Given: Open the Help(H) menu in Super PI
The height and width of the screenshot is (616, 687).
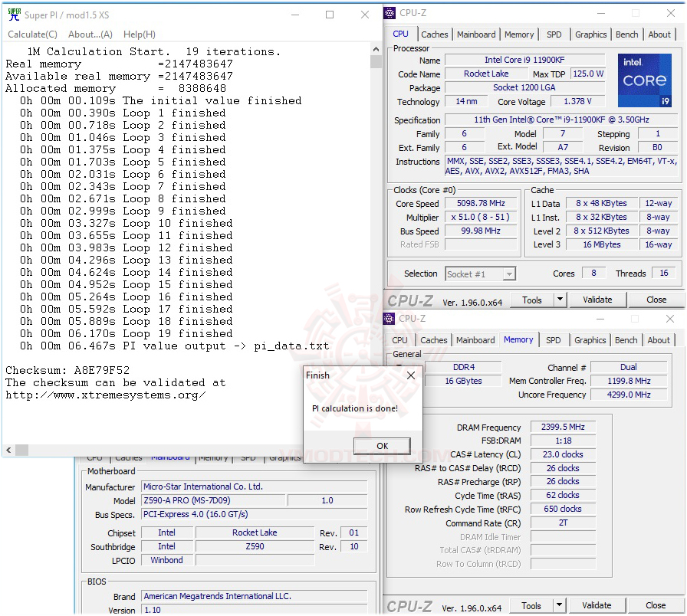Looking at the screenshot, I should pos(140,34).
